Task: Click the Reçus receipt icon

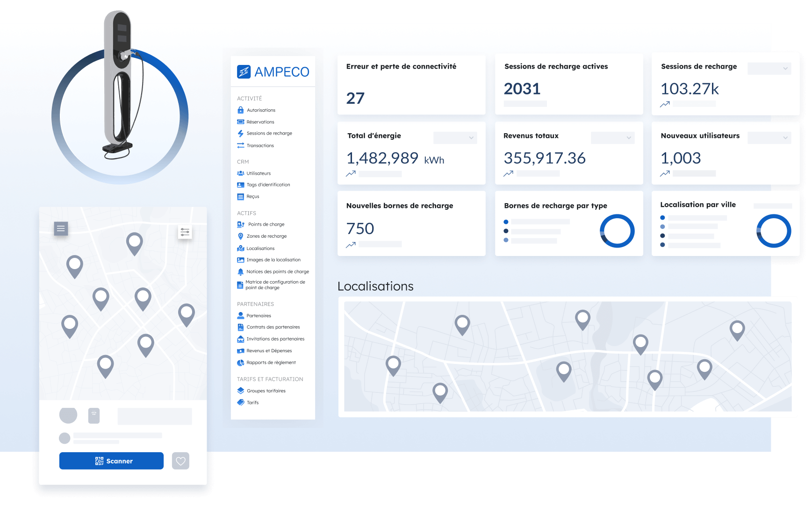Action: pos(240,197)
